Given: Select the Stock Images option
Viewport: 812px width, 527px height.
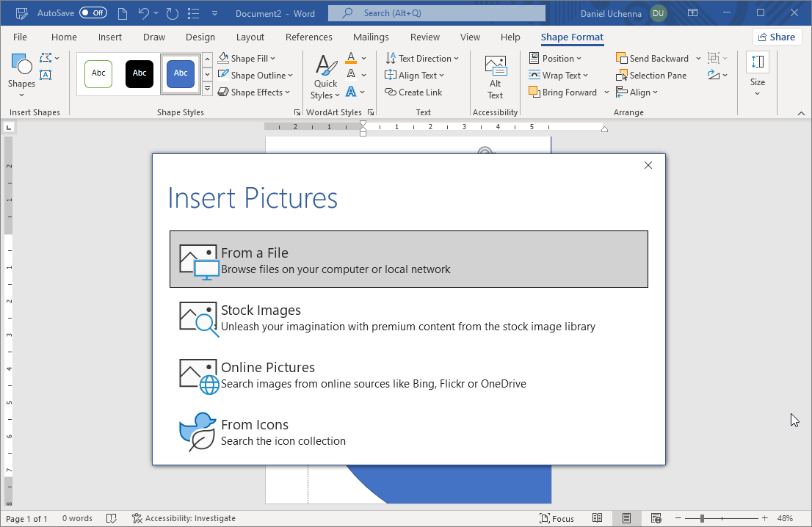Looking at the screenshot, I should [x=409, y=317].
